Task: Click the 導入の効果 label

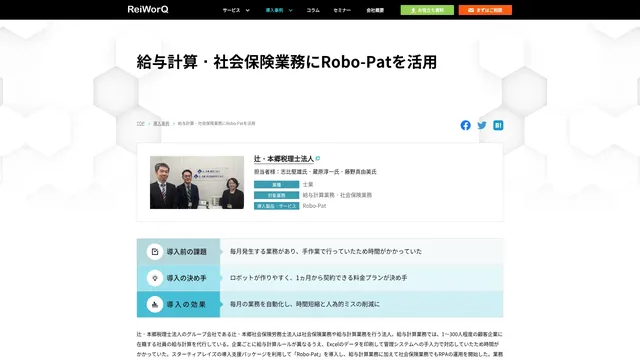Action: pos(186,304)
